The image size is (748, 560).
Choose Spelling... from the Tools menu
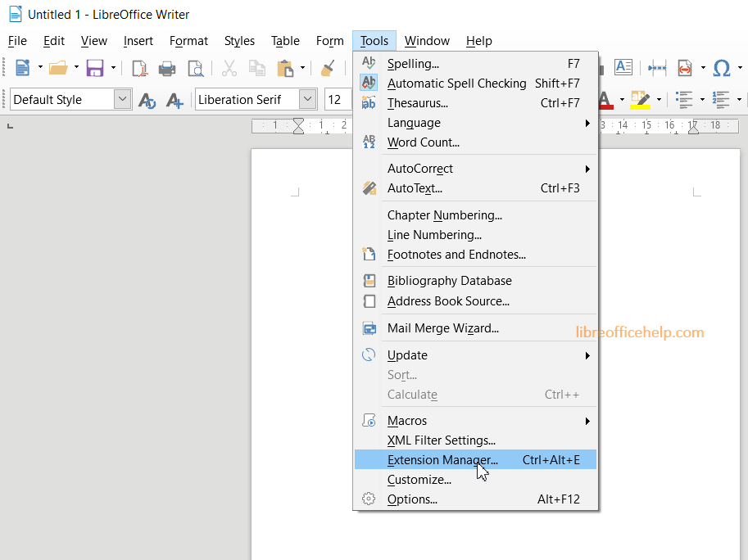click(476, 64)
